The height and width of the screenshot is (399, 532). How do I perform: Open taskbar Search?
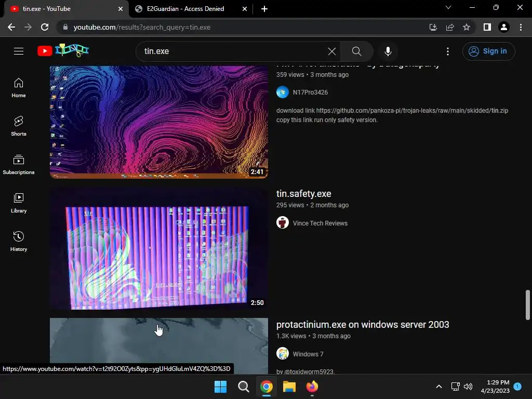243,387
